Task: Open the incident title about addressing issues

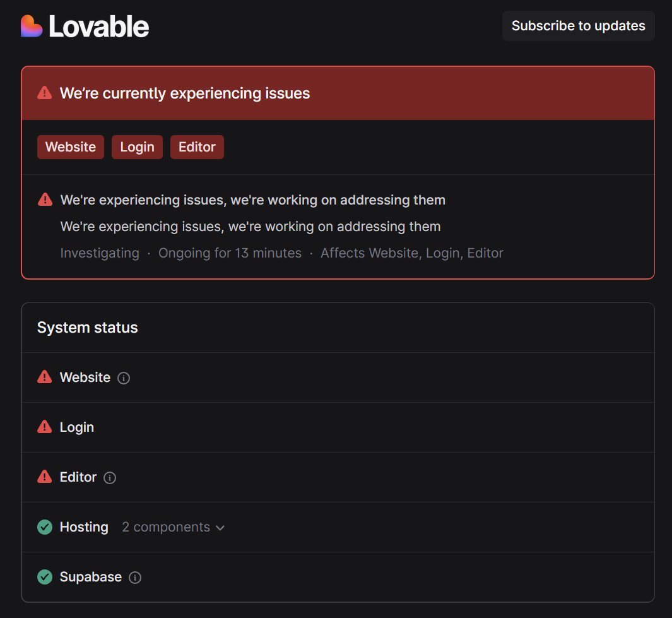Action: pos(253,200)
